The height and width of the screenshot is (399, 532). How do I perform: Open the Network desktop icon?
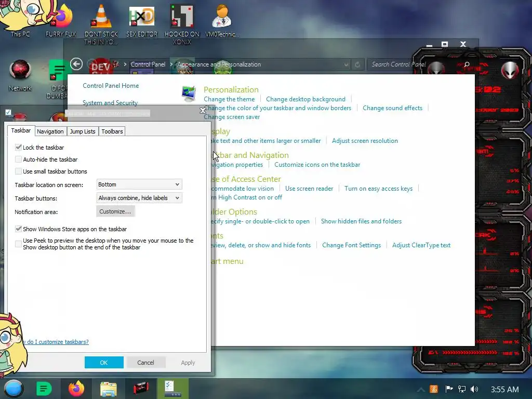(x=20, y=75)
